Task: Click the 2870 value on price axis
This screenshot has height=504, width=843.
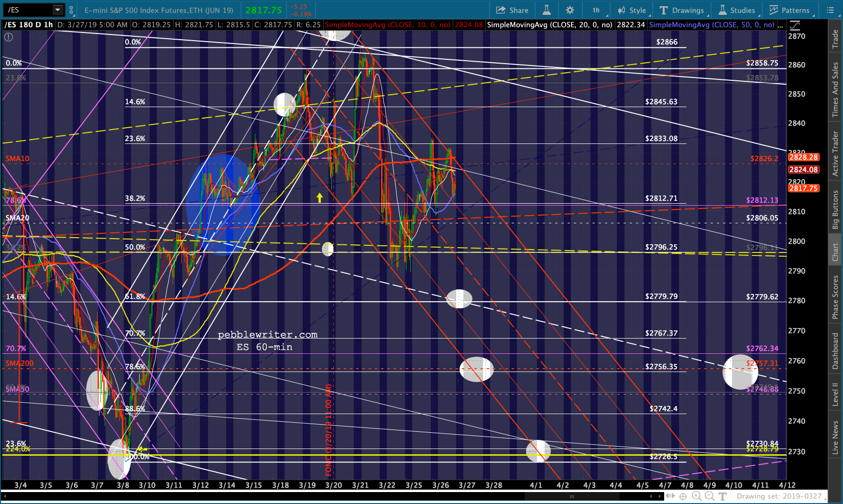Action: (797, 36)
